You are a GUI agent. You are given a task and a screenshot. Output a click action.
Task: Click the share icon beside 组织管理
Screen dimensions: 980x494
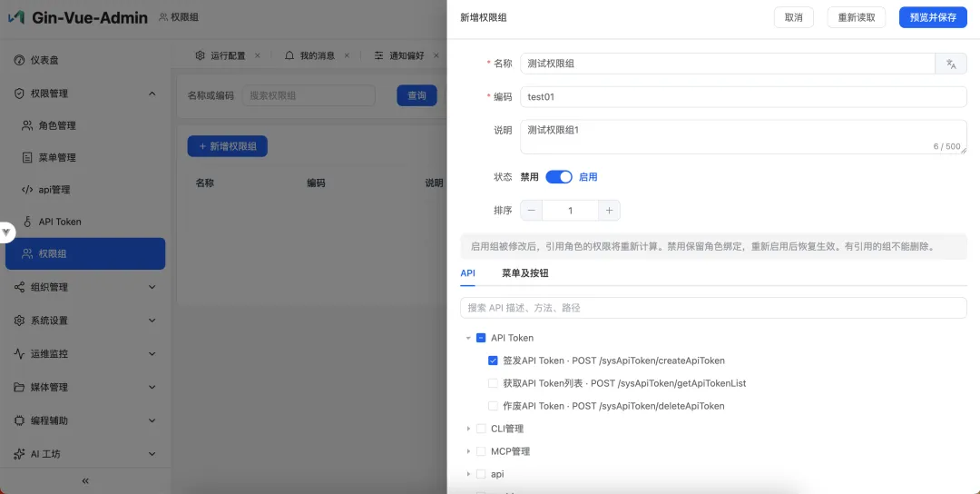(x=19, y=287)
